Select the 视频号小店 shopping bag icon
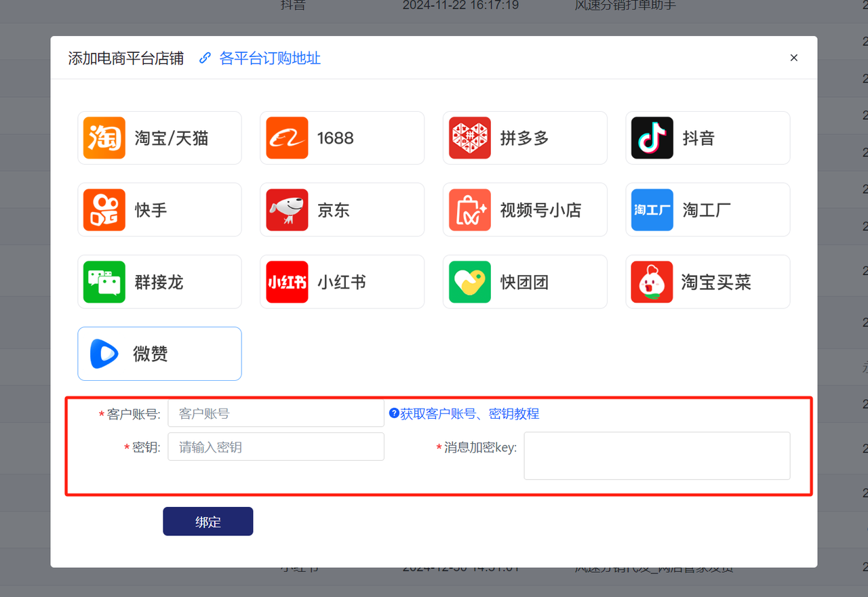The height and width of the screenshot is (597, 868). tap(470, 210)
